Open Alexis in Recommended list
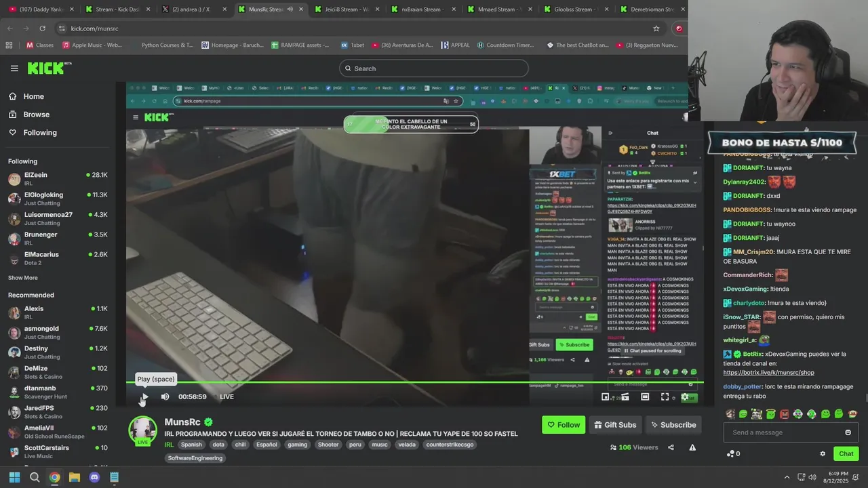The image size is (868, 488). 58,312
